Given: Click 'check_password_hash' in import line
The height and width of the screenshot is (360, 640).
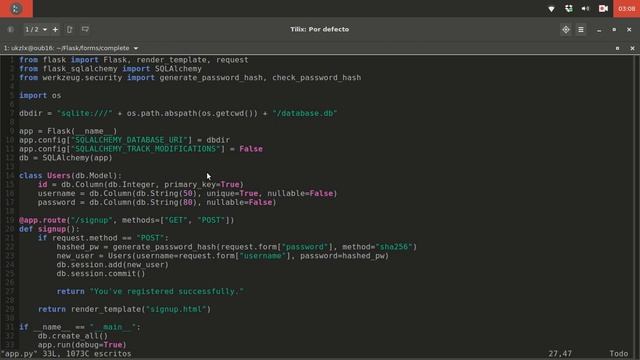Looking at the screenshot, I should coord(317,78).
